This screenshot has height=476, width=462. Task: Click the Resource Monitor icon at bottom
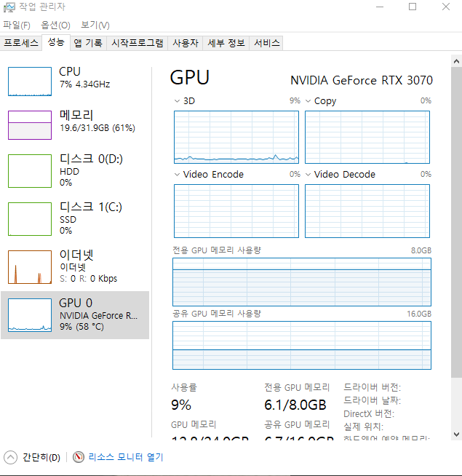click(x=79, y=457)
